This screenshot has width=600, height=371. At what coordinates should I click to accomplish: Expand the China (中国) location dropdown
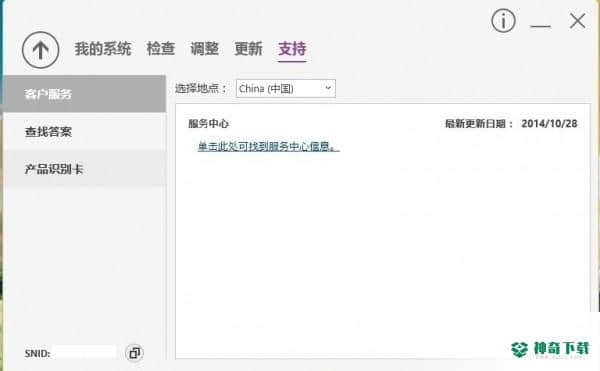tap(286, 88)
